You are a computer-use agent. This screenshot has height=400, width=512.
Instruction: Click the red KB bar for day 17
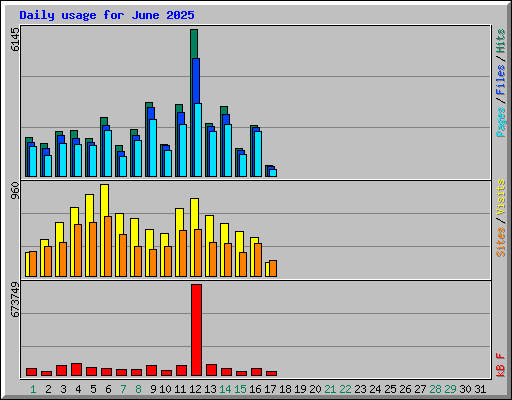pos(271,374)
